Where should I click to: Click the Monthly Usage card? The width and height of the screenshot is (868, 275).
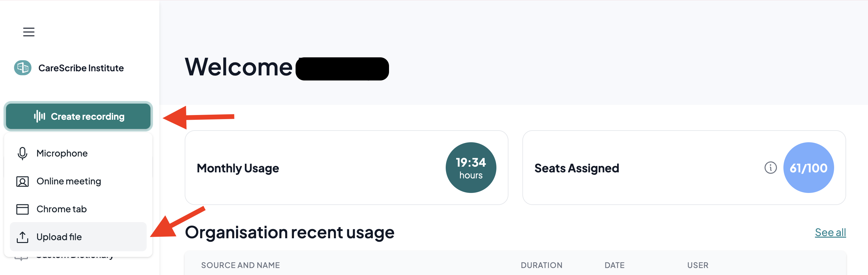[x=346, y=168]
